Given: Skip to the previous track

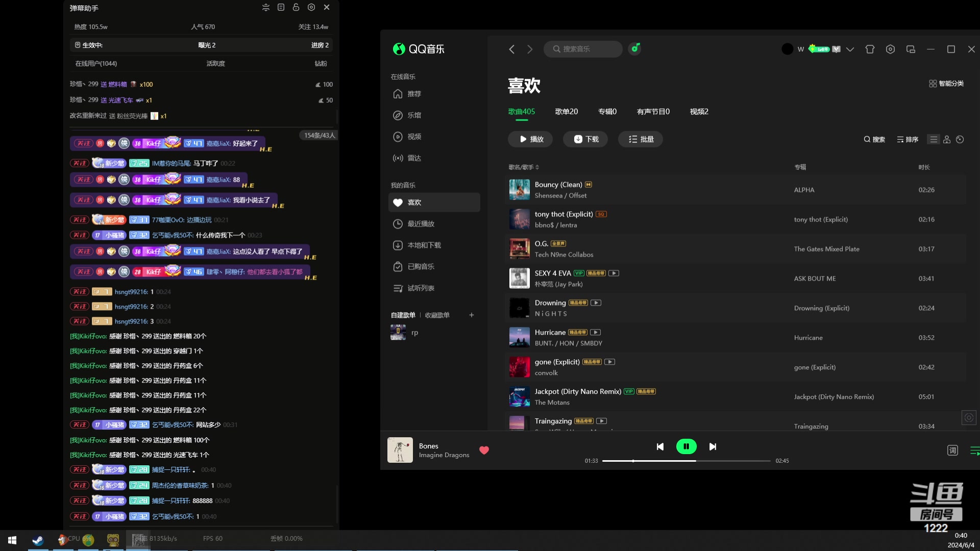Looking at the screenshot, I should pos(660,447).
